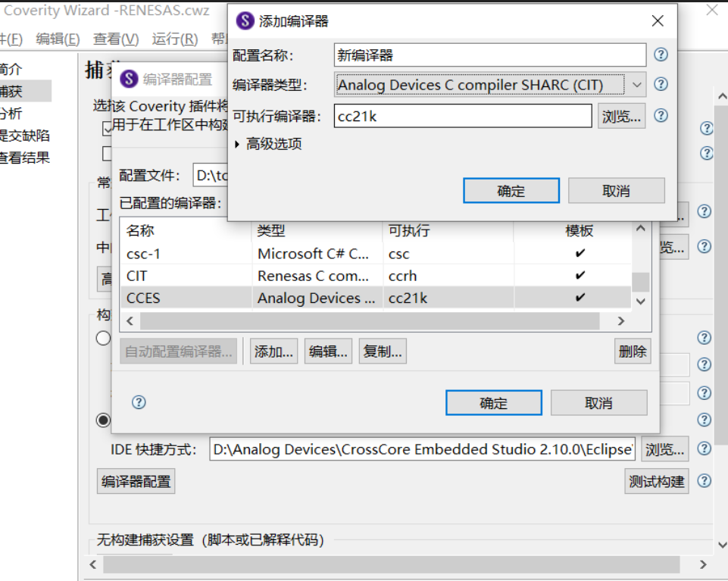Go to 简介 step in the sidebar
The width and height of the screenshot is (728, 581).
point(11,69)
